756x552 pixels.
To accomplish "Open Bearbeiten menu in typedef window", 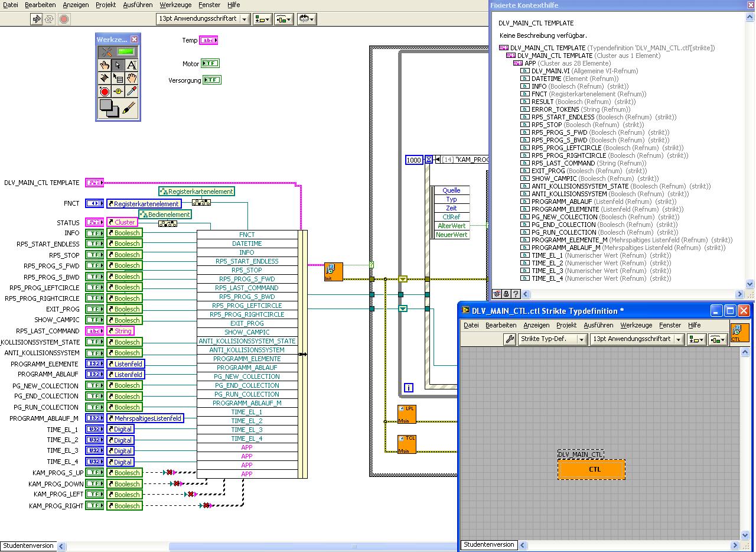I will 501,325.
